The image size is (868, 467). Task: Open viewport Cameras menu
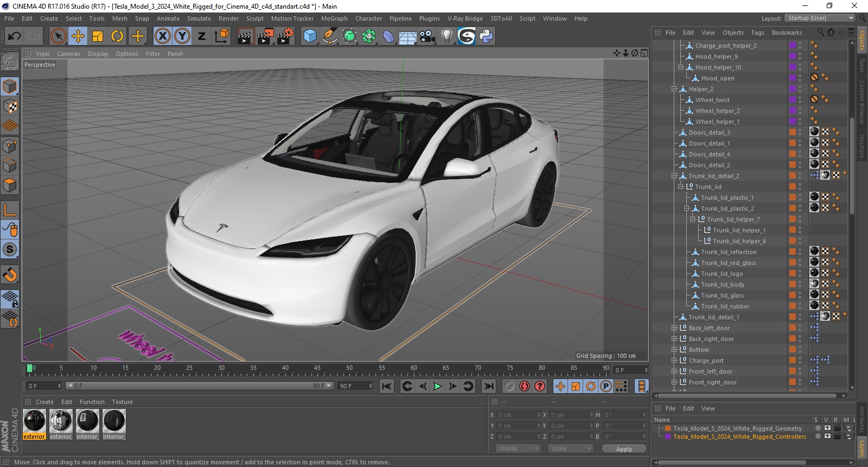point(68,54)
